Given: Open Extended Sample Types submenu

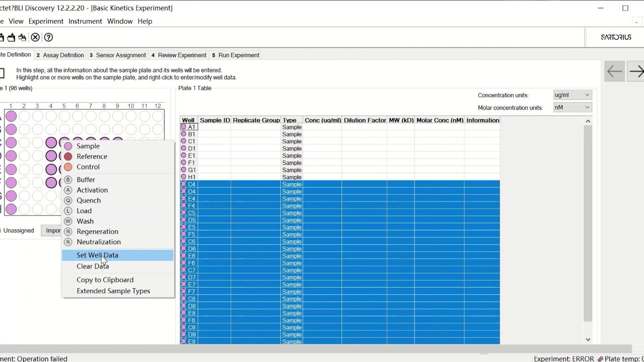Looking at the screenshot, I should (x=113, y=291).
